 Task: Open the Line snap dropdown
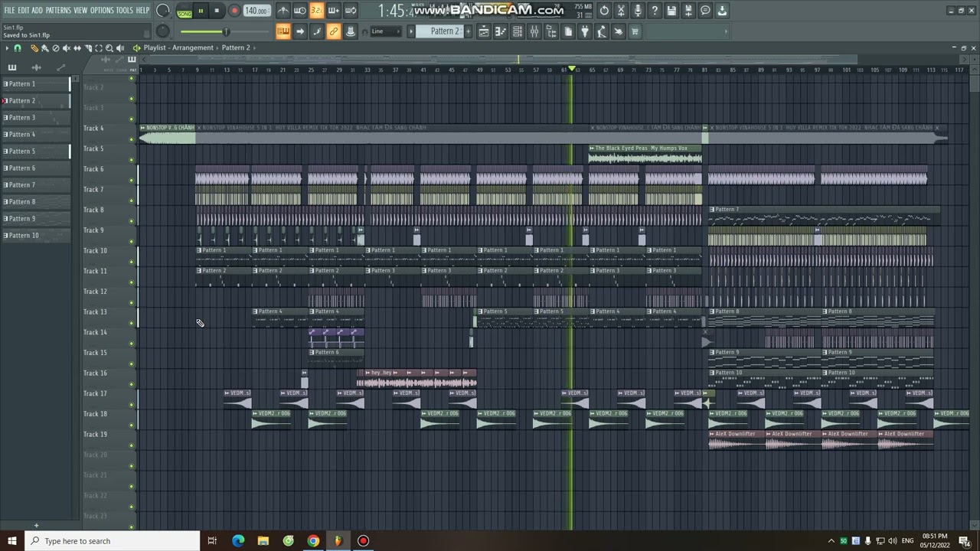coord(386,31)
